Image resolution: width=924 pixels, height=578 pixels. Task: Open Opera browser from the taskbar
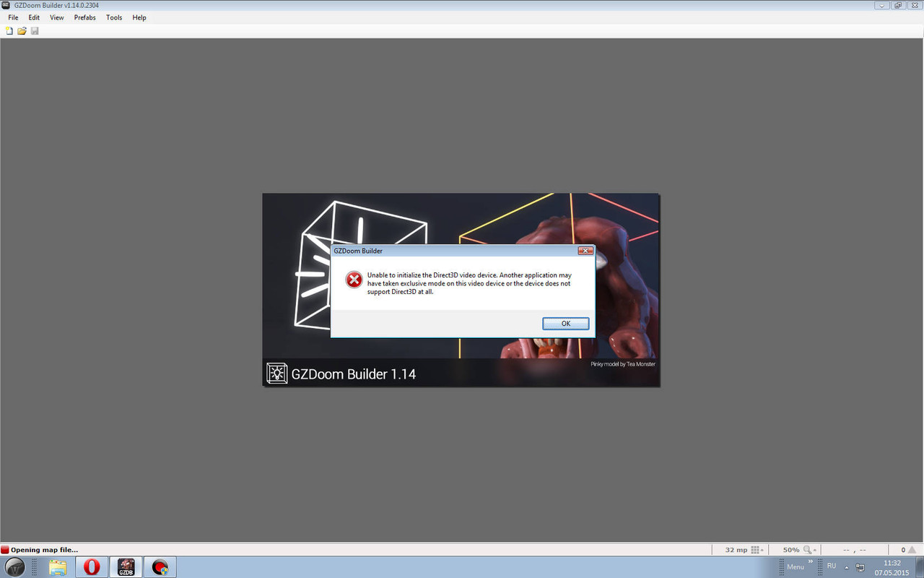(91, 567)
